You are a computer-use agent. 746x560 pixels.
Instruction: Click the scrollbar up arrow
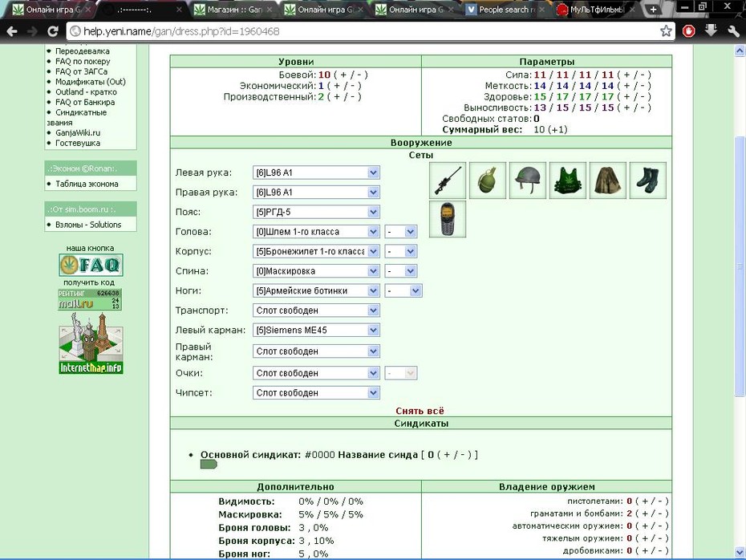[x=740, y=50]
